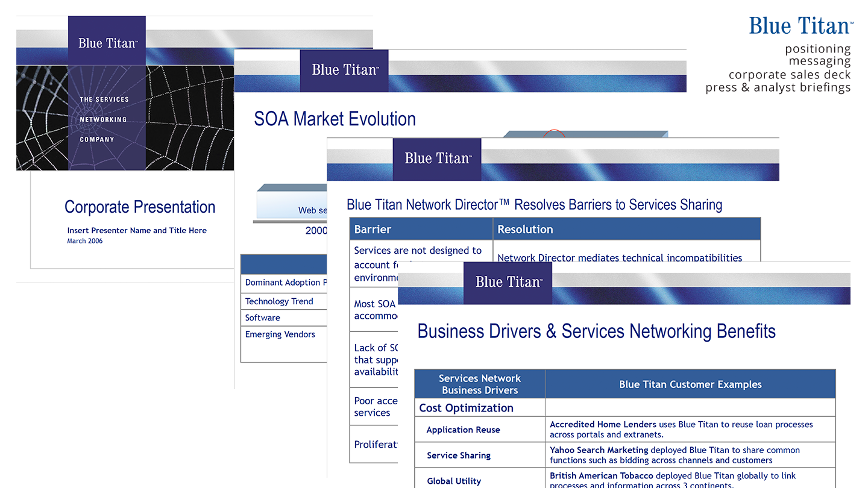Viewport: 868px width, 488px height.
Task: Click 'Blue Titan Customer Examples' header
Action: point(690,384)
